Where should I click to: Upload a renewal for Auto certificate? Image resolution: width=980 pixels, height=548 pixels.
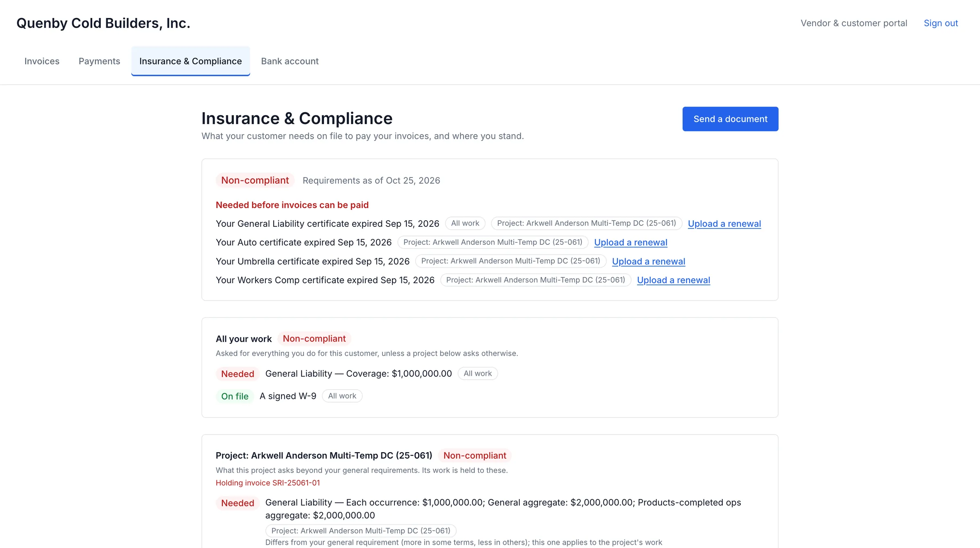(x=630, y=242)
